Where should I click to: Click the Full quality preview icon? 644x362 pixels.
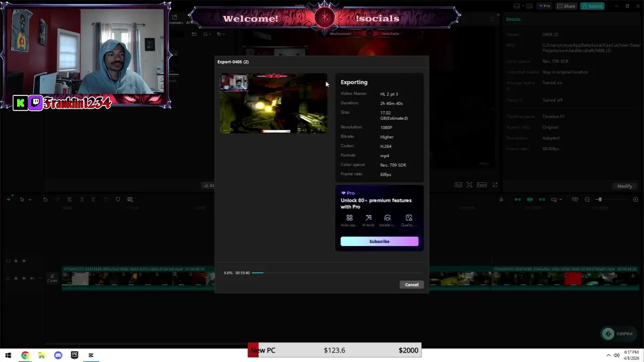click(x=458, y=185)
